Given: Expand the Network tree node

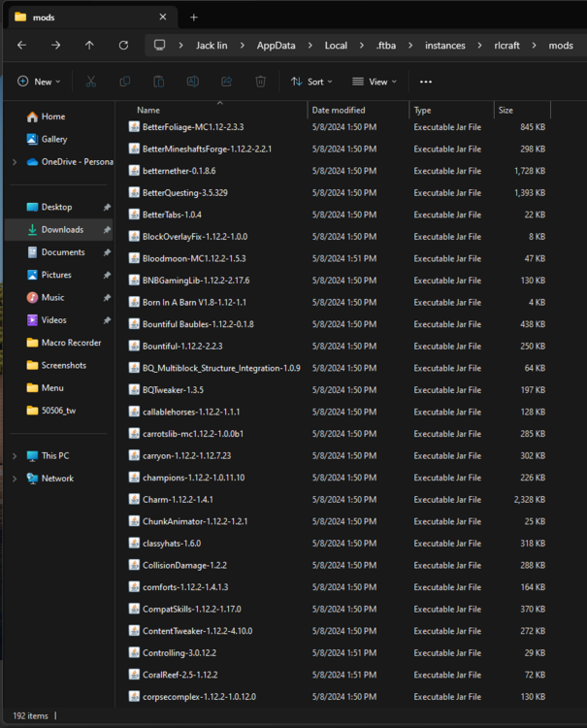Looking at the screenshot, I should [15, 479].
